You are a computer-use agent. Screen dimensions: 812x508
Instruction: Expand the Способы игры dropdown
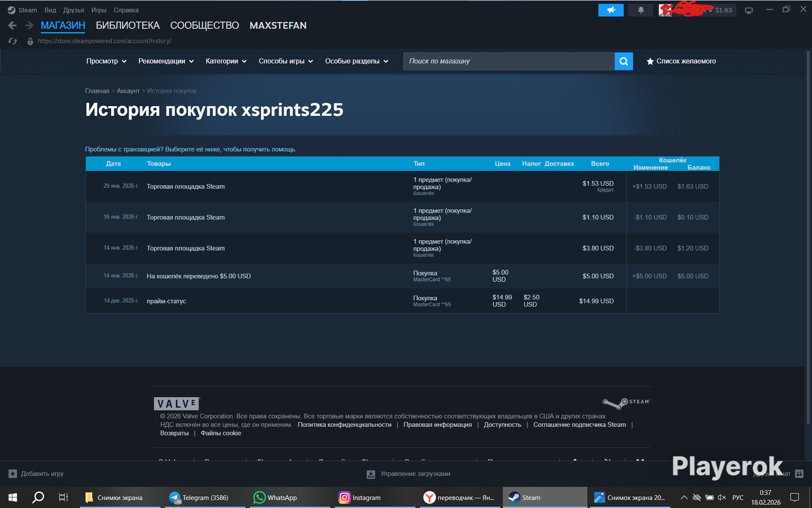coord(286,61)
